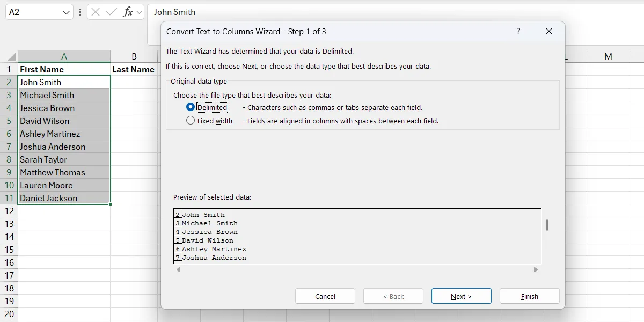Select the Fixed width radio button

click(x=191, y=121)
